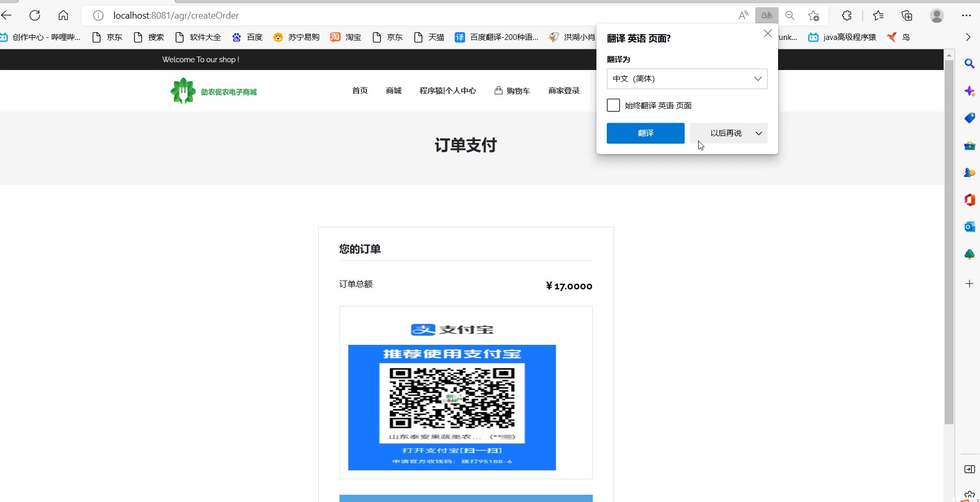Expand the 以后再说 options arrow
This screenshot has width=980, height=502.
[759, 133]
